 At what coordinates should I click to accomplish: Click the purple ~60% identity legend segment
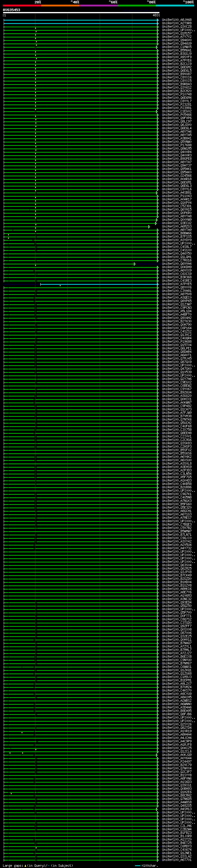pos(99,6)
